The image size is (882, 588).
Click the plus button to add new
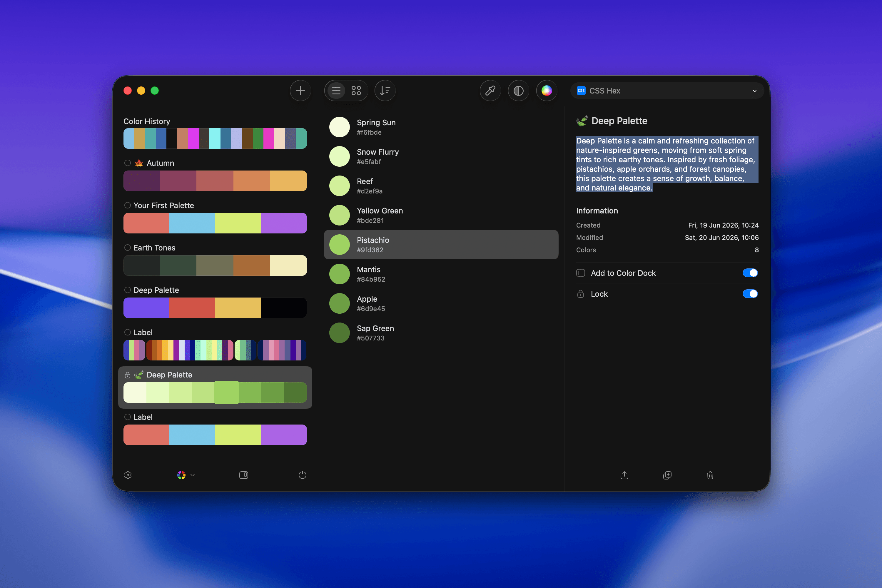tap(300, 91)
